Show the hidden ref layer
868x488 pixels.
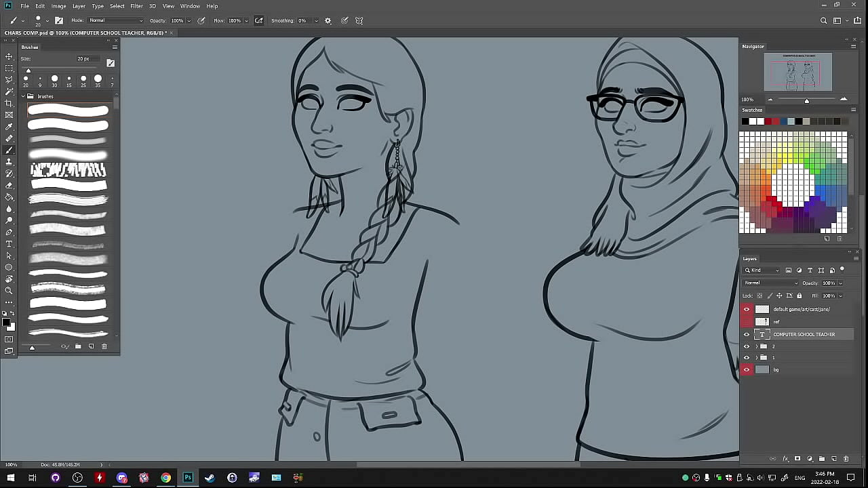click(x=747, y=321)
